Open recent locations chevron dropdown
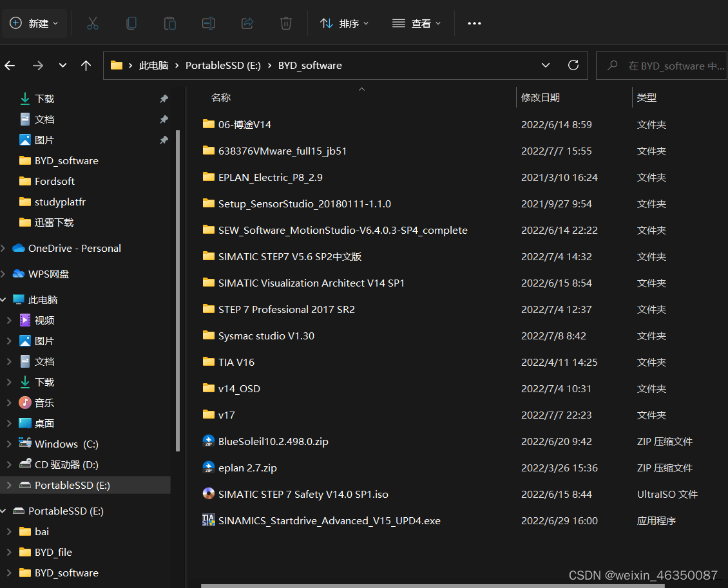 pos(62,66)
